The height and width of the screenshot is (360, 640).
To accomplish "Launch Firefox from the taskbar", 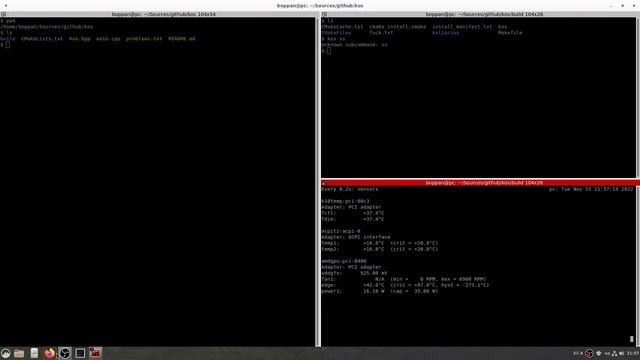I will (x=49, y=353).
